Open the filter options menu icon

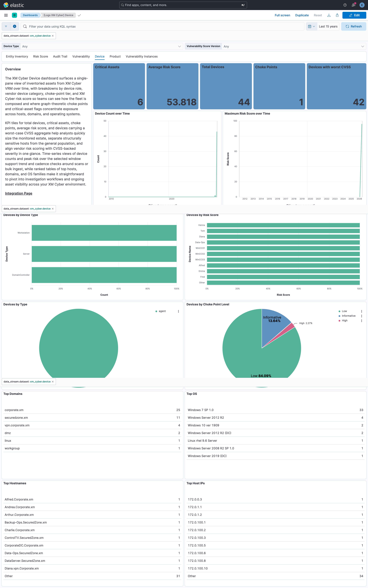point(6,26)
